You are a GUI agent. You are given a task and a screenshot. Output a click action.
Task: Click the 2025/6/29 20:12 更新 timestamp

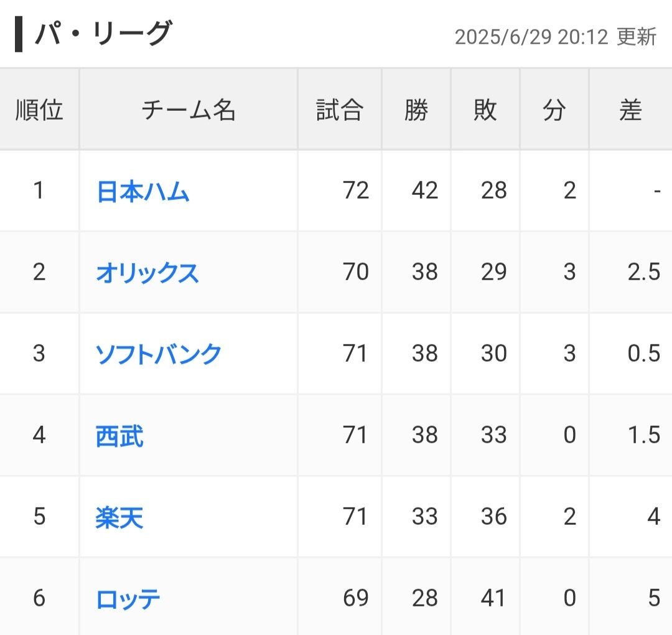[x=556, y=37]
